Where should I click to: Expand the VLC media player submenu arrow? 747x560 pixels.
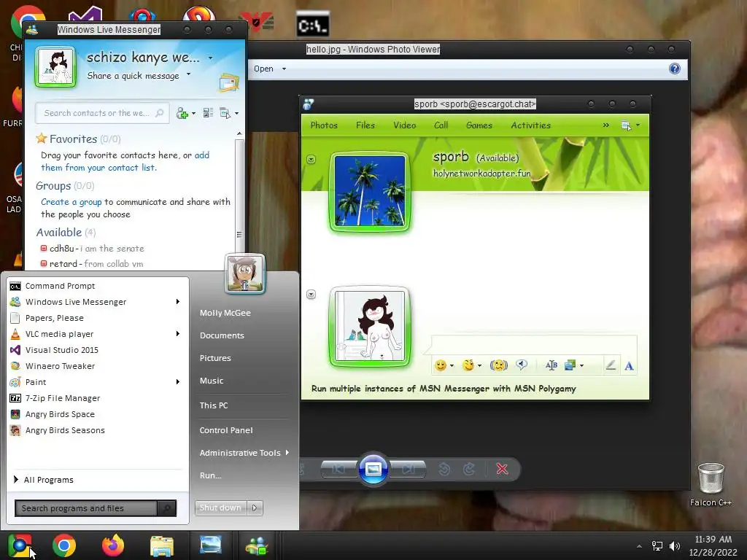[178, 334]
